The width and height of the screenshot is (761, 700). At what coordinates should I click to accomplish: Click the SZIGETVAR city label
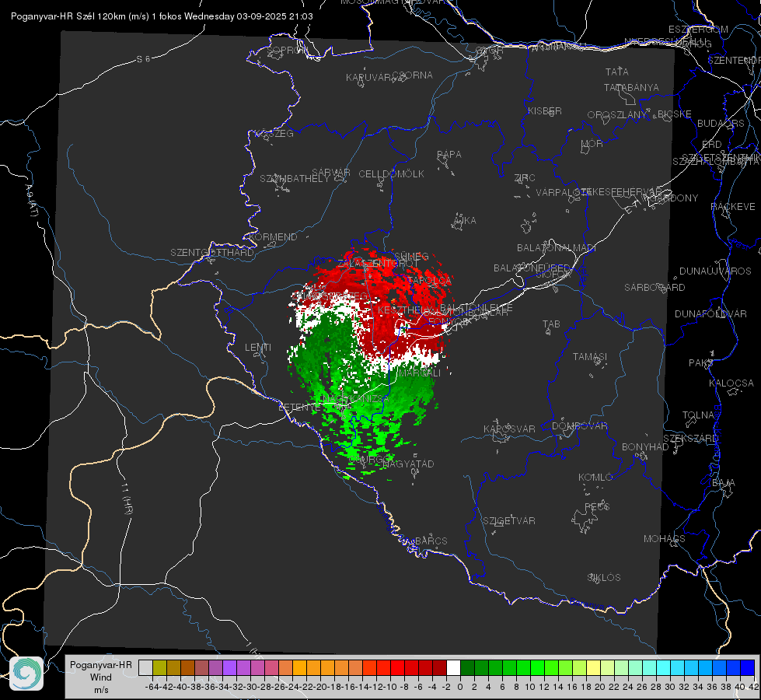click(509, 521)
